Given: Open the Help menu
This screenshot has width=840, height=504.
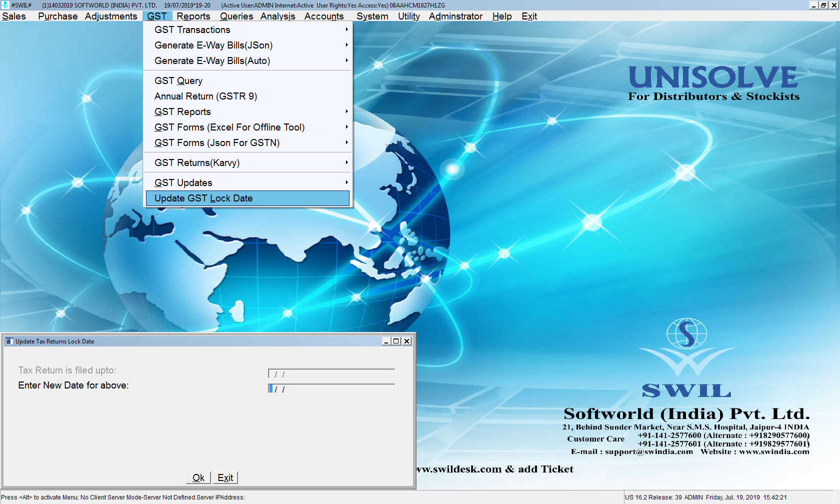Looking at the screenshot, I should coord(502,16).
